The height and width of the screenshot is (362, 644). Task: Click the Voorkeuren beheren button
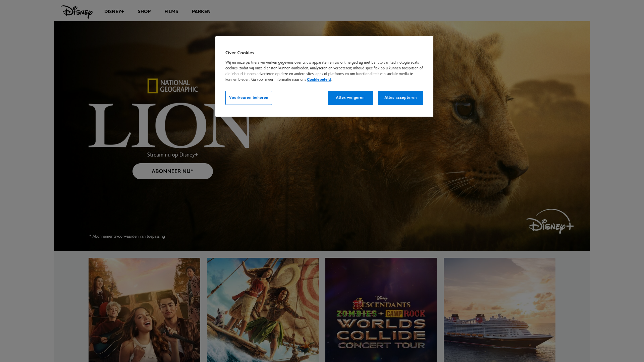coord(249,98)
